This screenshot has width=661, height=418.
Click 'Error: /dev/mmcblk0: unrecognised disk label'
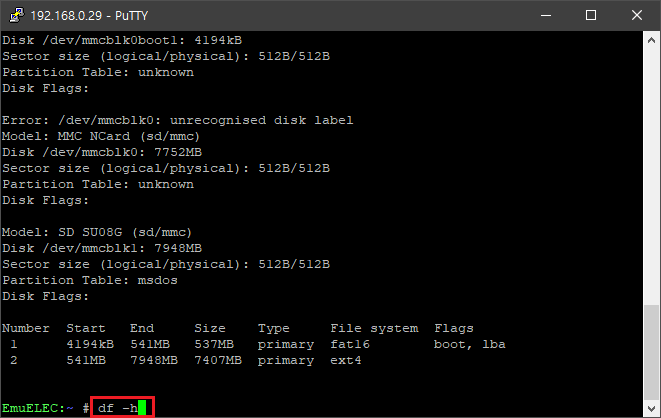(177, 121)
